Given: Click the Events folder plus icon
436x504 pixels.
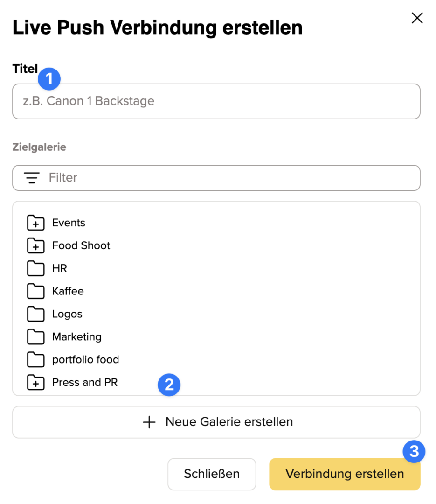Looking at the screenshot, I should click(x=35, y=223).
